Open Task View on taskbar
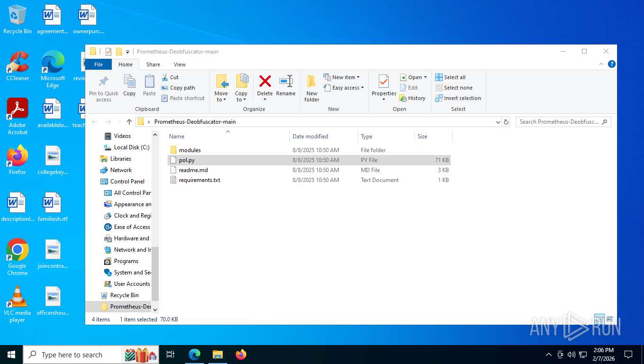The height and width of the screenshot is (364, 644). pos(170,355)
